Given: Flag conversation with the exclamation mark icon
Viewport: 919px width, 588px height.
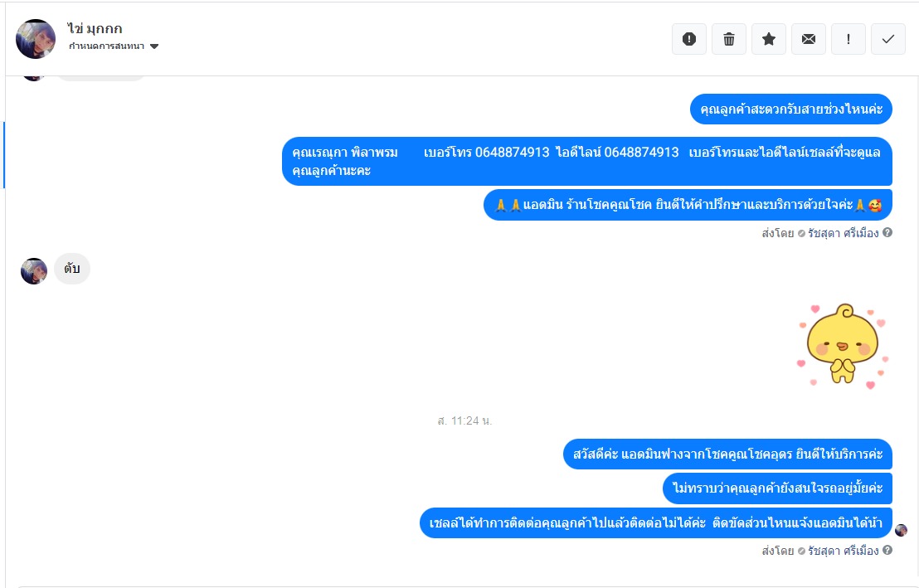Looking at the screenshot, I should point(848,39).
